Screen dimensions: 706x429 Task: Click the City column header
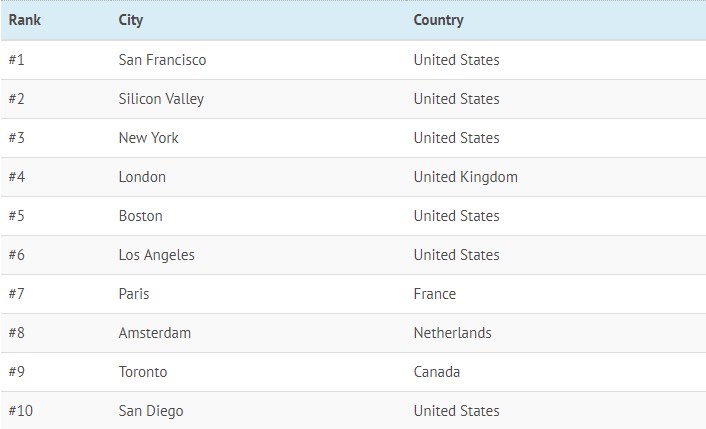point(131,20)
